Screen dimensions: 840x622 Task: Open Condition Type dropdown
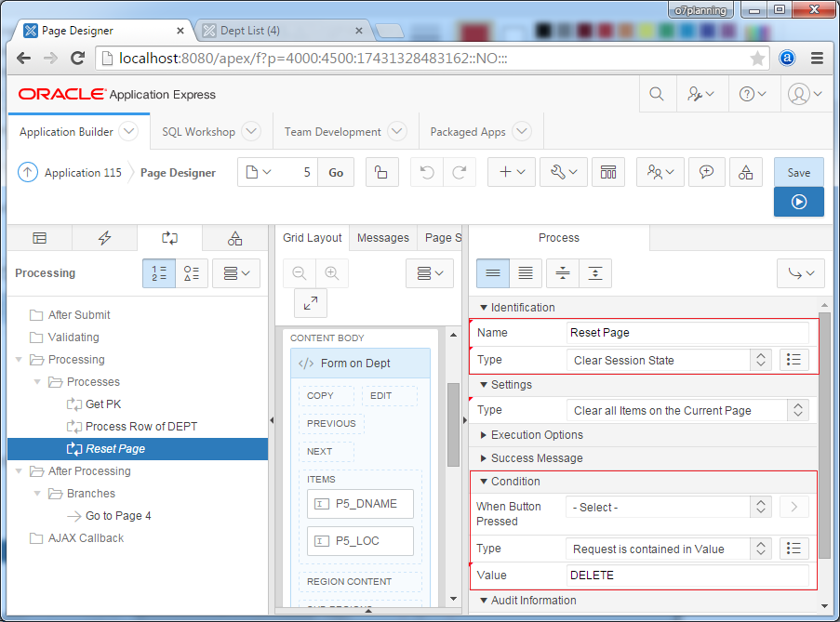669,549
